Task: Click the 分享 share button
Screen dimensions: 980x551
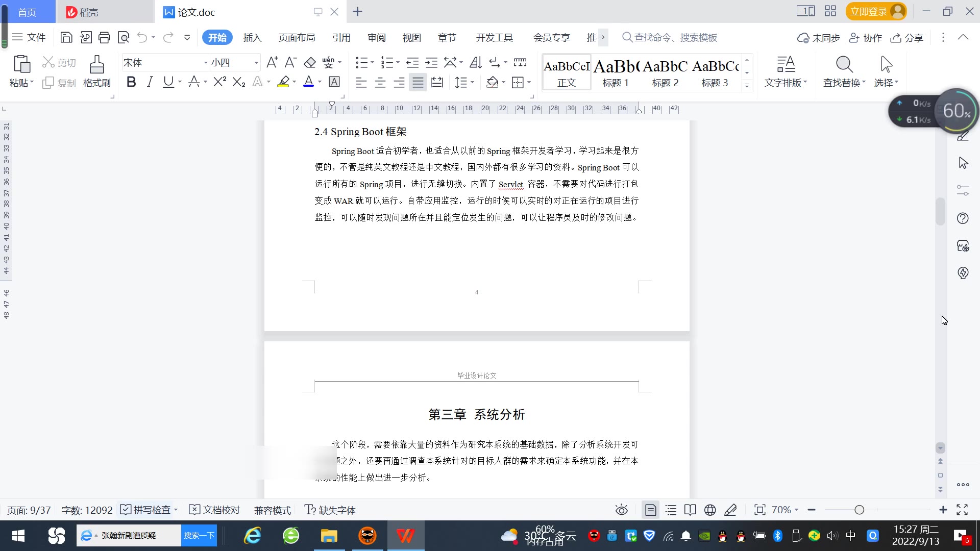Action: 907,37
